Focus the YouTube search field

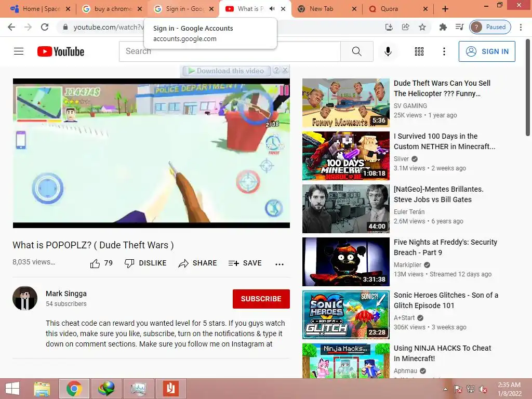(230, 51)
